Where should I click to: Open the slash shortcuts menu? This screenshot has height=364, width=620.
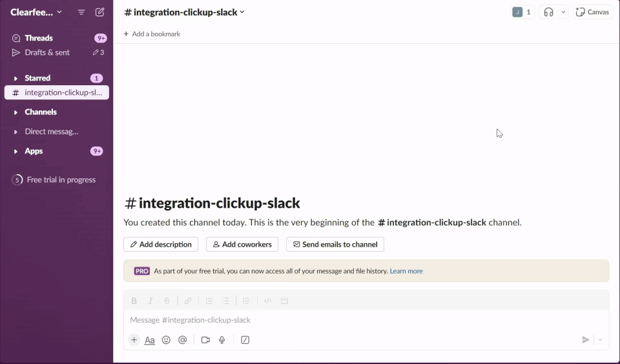(245, 340)
